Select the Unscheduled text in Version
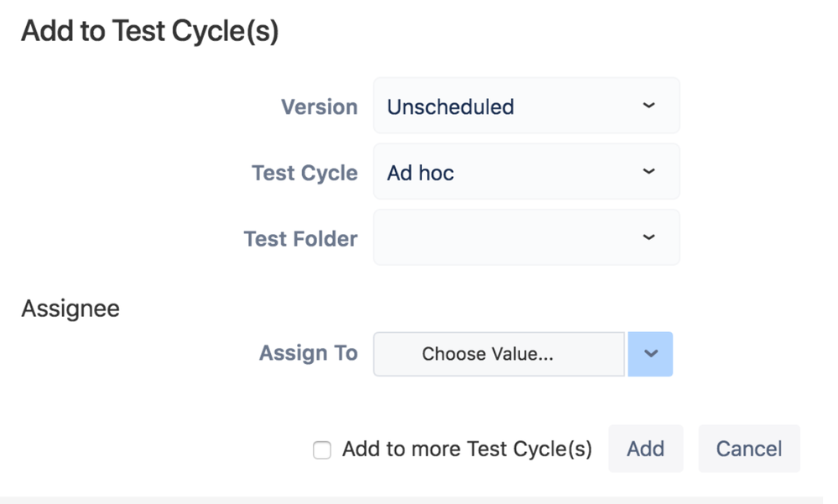This screenshot has width=838, height=504. (x=450, y=107)
